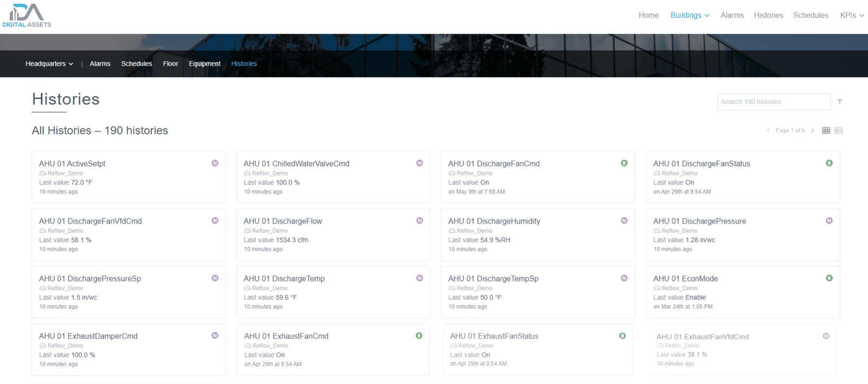The height and width of the screenshot is (384, 868).
Task: Switch to list table view
Action: pyautogui.click(x=838, y=131)
